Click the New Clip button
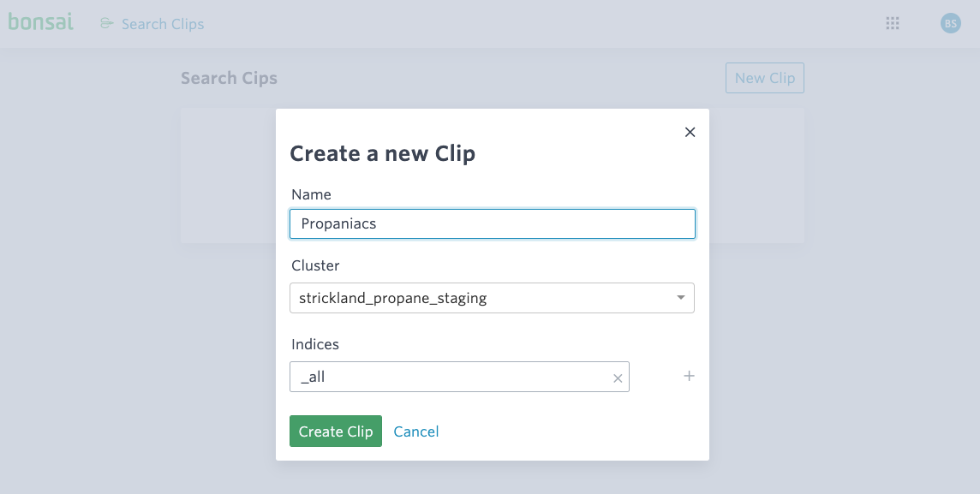The image size is (980, 494). (x=764, y=77)
